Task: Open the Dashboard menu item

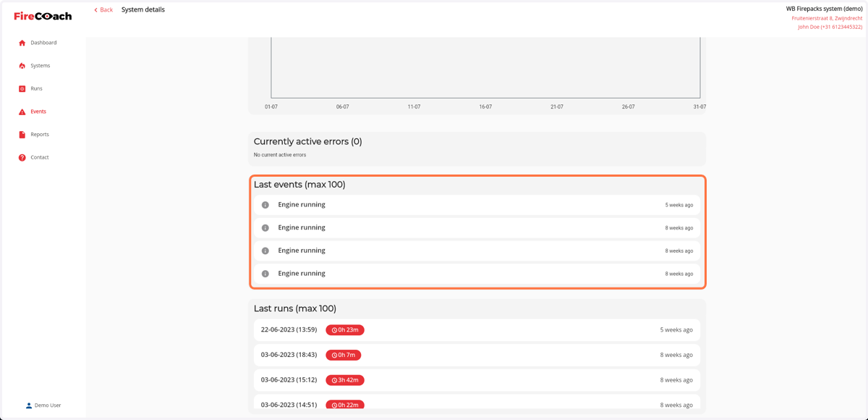Action: [x=43, y=43]
